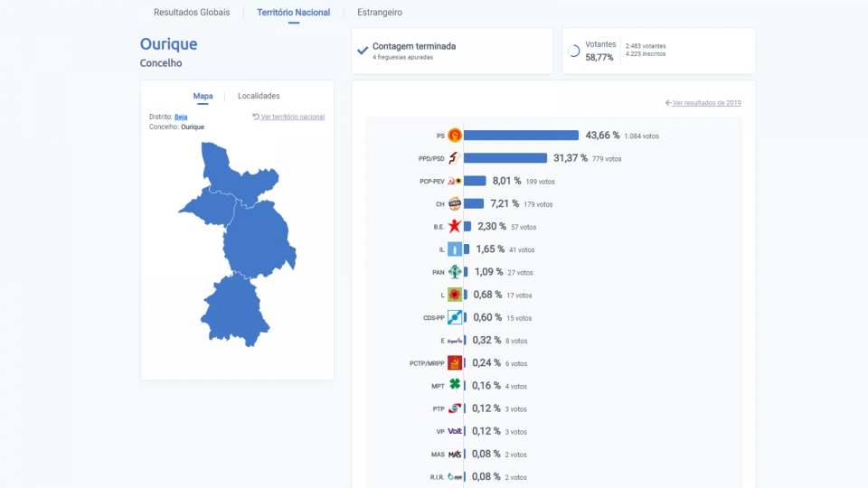Click the IL blue party logo
Screen dimensions: 868x488
(x=455, y=249)
